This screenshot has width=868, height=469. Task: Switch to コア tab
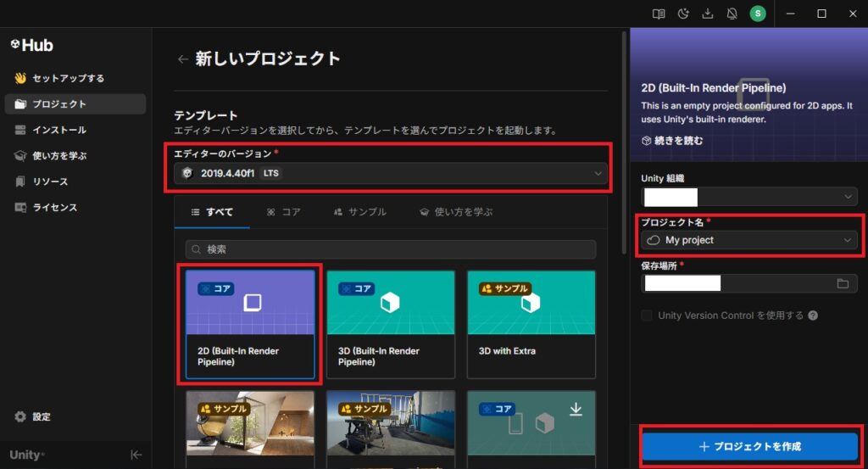point(283,212)
